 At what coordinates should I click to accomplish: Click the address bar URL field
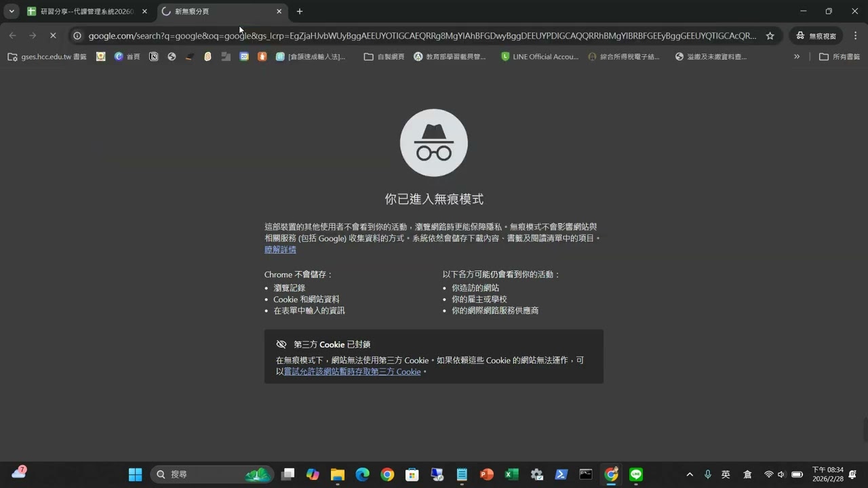tap(422, 36)
